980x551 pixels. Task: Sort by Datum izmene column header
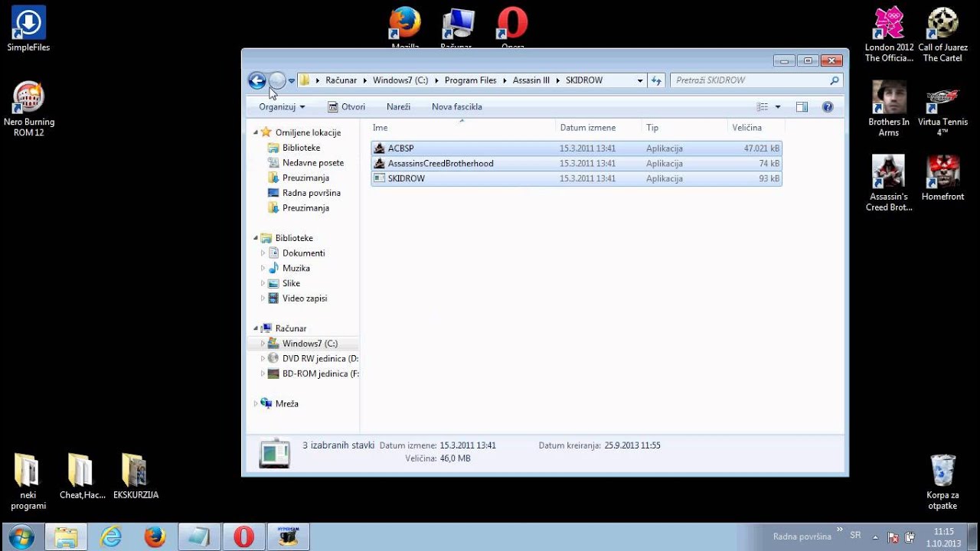pos(598,128)
